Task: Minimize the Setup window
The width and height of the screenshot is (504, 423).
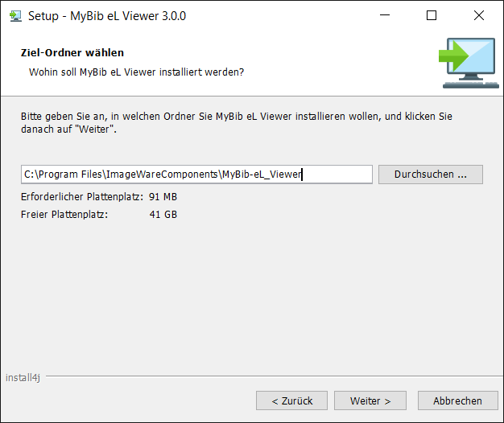Action: click(x=385, y=15)
